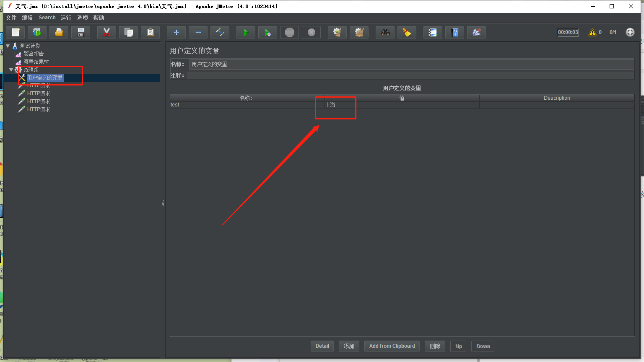Click the 00:00:03 elapsed time display
Screen dimensions: 644x362
coord(568,32)
